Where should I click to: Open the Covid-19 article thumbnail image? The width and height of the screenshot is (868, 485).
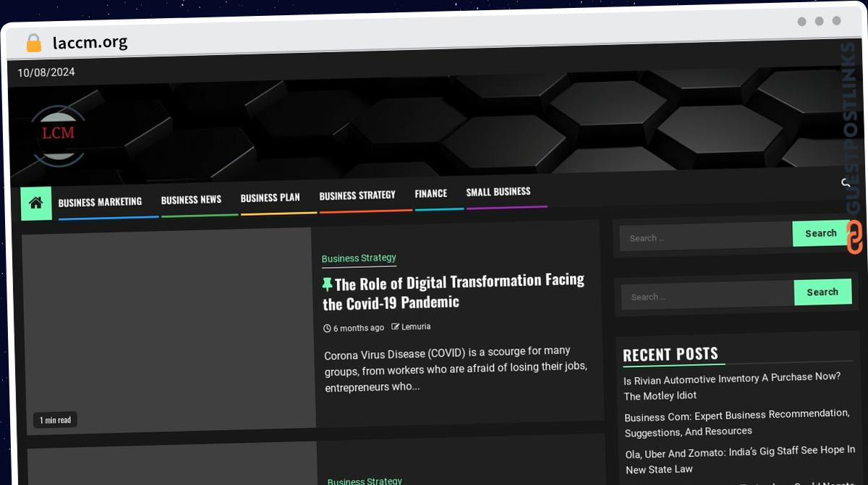pos(169,332)
